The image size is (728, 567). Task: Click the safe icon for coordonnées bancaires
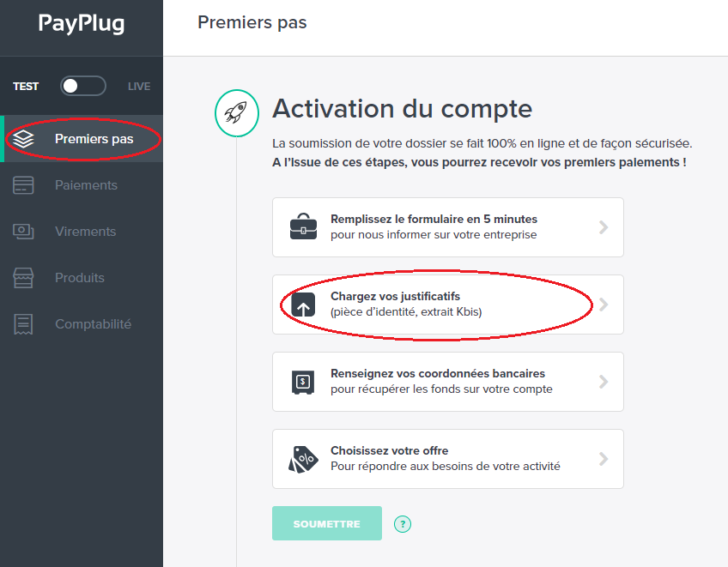tap(303, 382)
